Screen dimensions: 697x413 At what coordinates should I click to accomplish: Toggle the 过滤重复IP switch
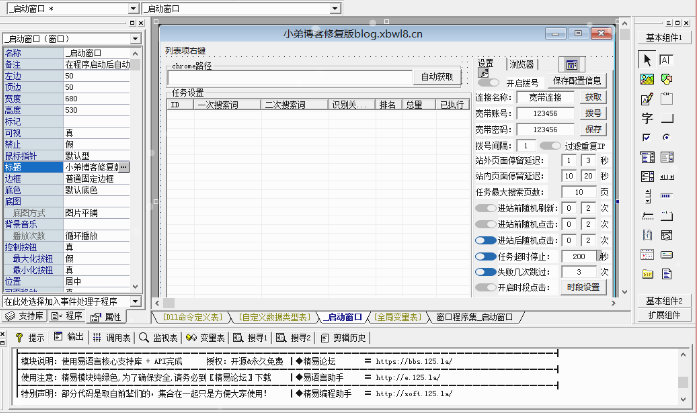(x=550, y=145)
